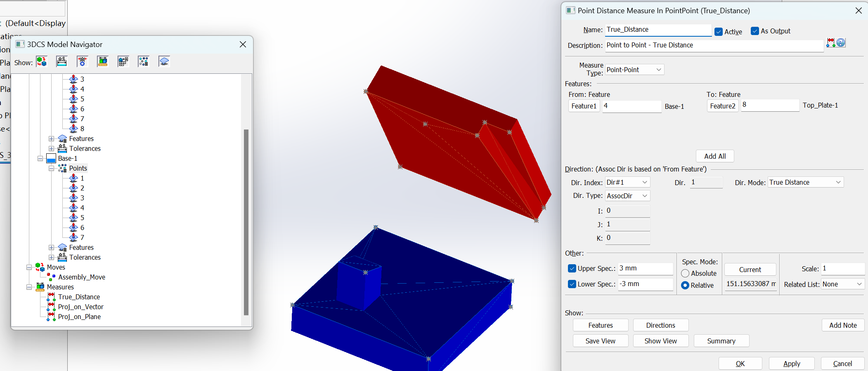
Task: Open help for the point distance measure
Action: point(841,42)
